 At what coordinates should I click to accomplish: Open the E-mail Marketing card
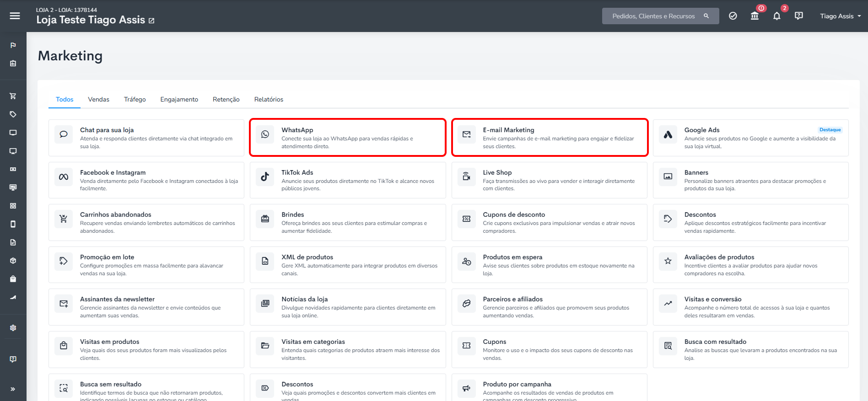click(x=550, y=138)
